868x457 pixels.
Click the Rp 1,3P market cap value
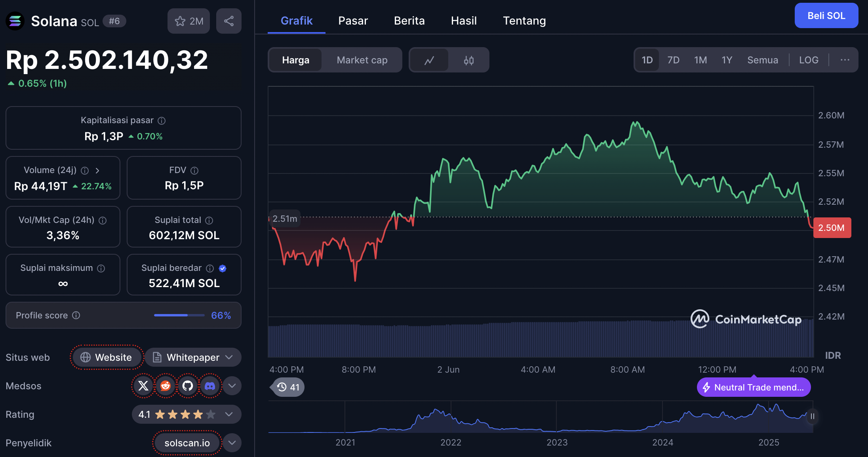(x=104, y=136)
